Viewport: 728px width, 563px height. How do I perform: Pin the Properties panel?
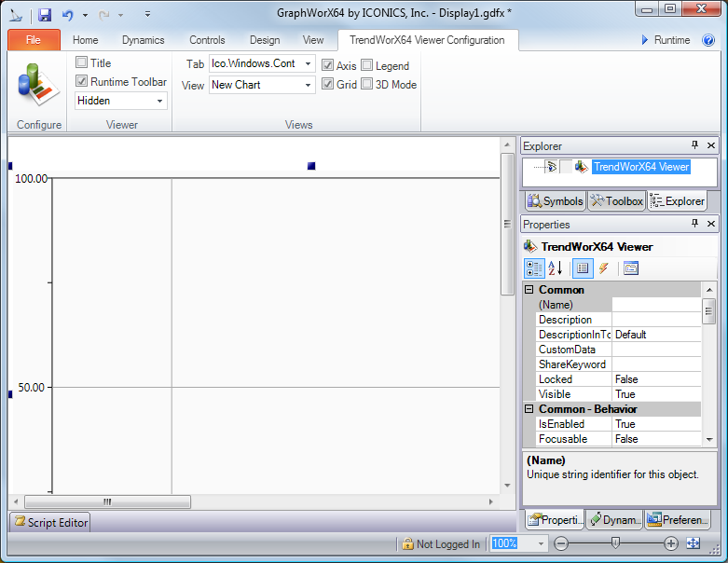pos(694,224)
